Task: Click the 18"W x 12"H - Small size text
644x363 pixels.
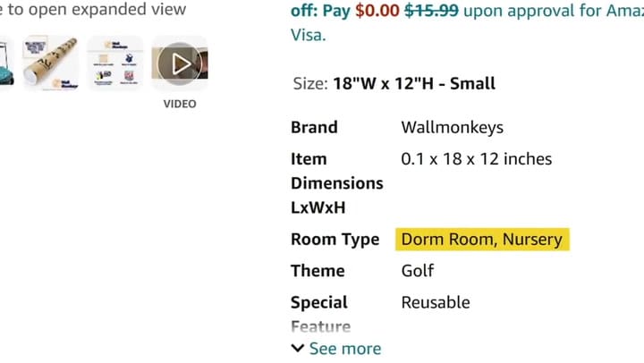Action: click(x=413, y=84)
